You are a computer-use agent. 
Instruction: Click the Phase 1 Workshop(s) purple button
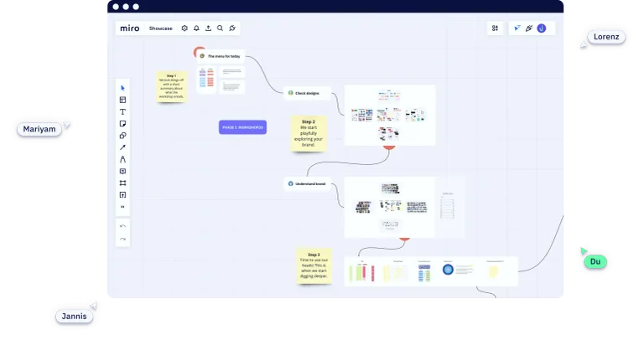(242, 127)
